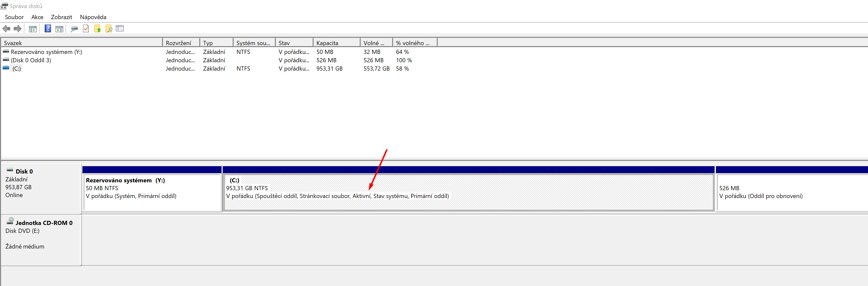Click the Forward arrow toolbar icon
Viewport: 868px width, 286px height.
pos(17,29)
